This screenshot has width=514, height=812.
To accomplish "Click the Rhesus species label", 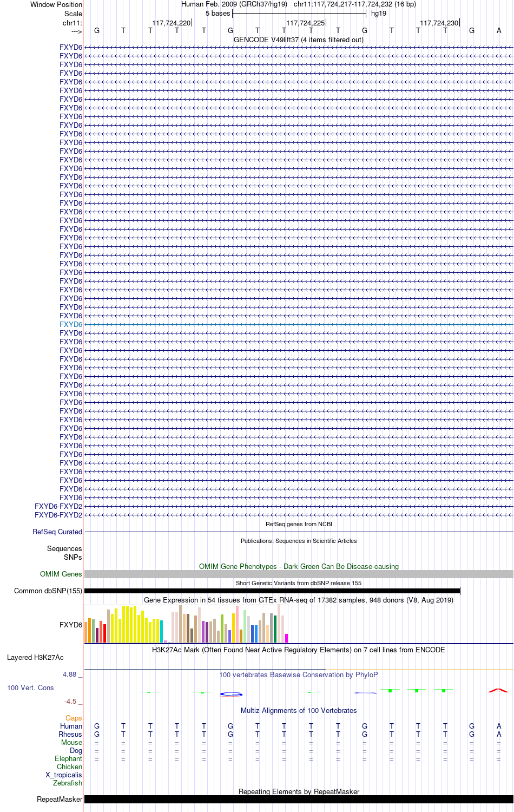I will 70,734.
